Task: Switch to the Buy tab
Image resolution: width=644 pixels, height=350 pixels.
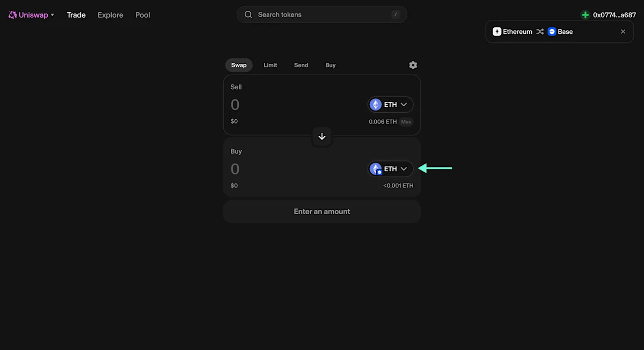Action: coord(331,65)
